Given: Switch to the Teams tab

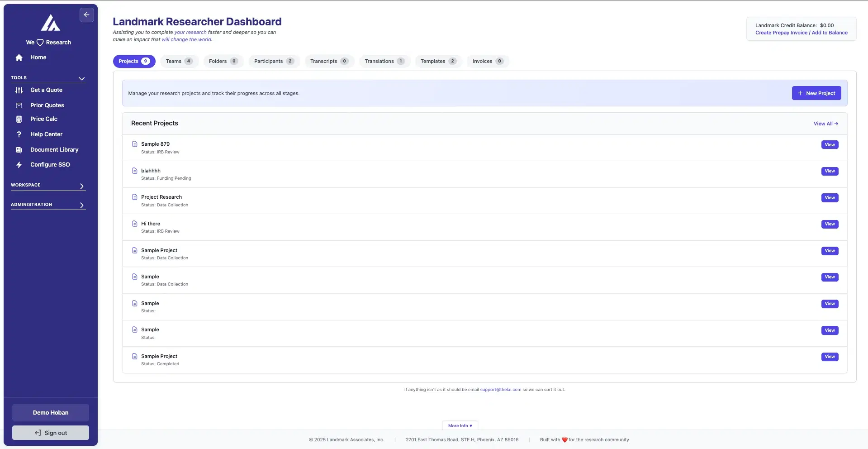Looking at the screenshot, I should pyautogui.click(x=179, y=61).
